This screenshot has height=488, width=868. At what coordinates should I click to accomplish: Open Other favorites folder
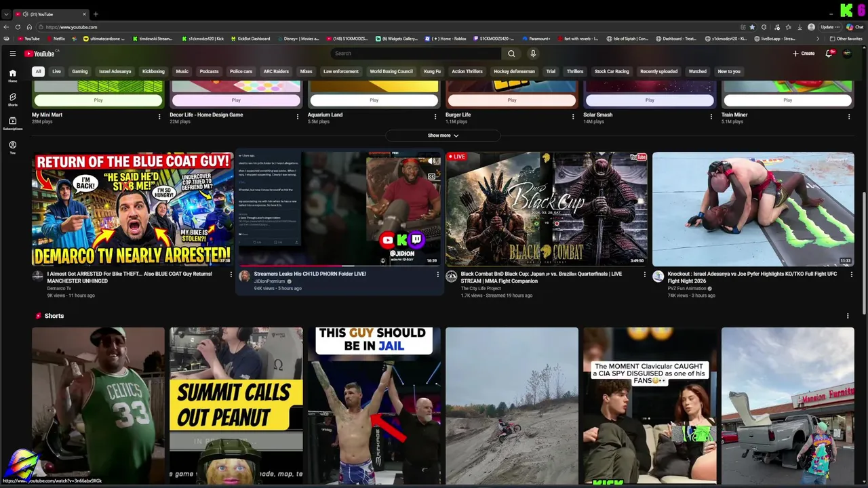(x=846, y=39)
